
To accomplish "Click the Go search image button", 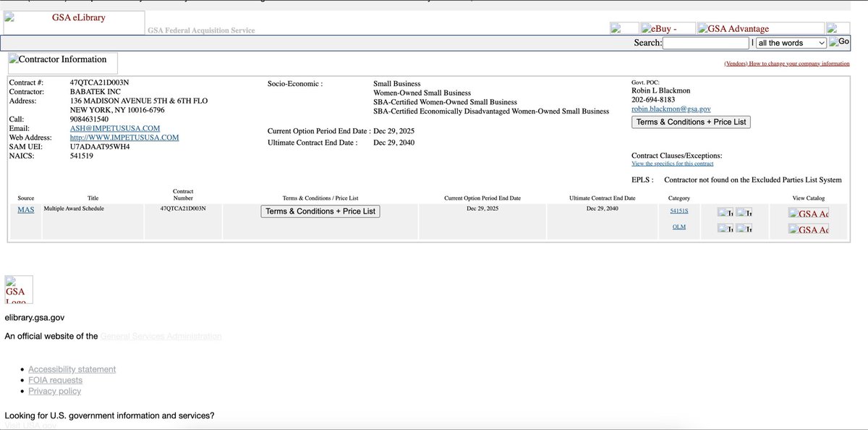I will (839, 42).
